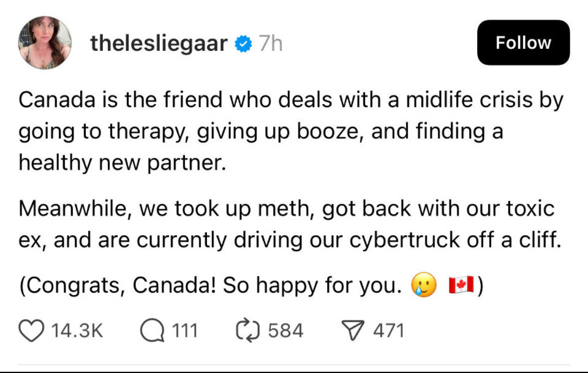This screenshot has width=588, height=373.
Task: View the 14.3K likes count
Action: 77,331
